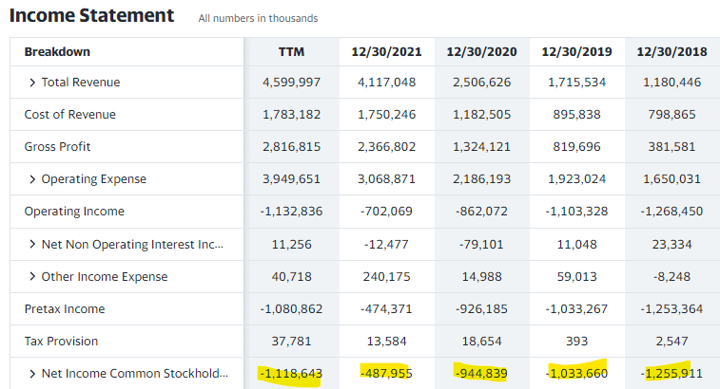
Task: Click the Breakdown column header
Action: pos(57,52)
